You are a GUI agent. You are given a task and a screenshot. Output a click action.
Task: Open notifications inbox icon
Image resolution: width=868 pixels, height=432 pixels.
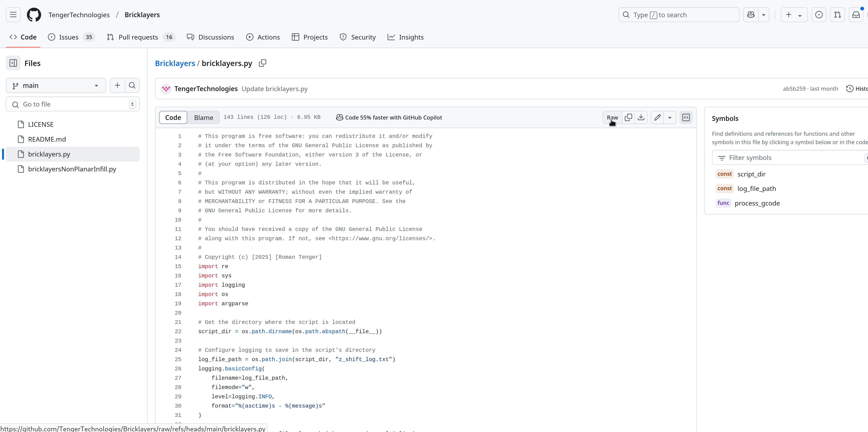(x=856, y=15)
